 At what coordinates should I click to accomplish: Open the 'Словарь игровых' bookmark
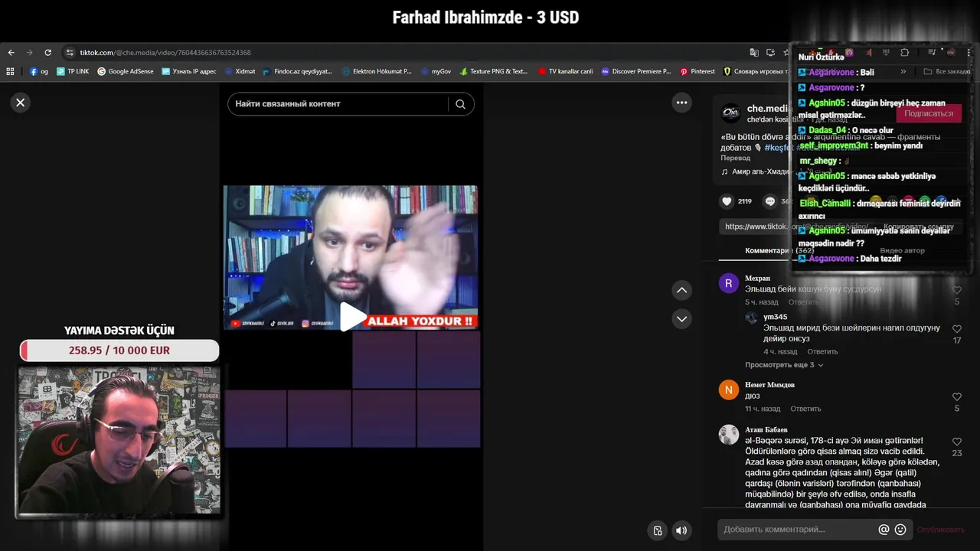755,71
